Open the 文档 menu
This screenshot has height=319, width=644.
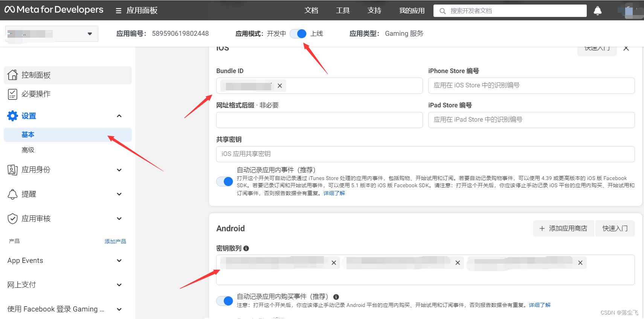(x=311, y=11)
